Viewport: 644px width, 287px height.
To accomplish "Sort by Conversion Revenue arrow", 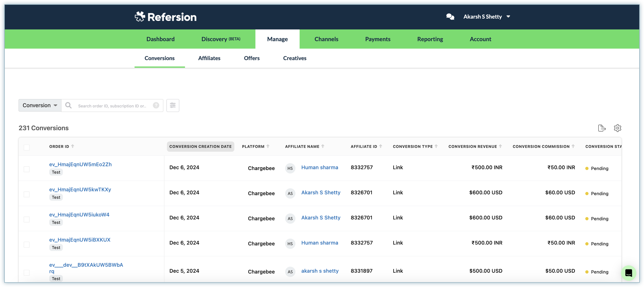I will tap(500, 146).
